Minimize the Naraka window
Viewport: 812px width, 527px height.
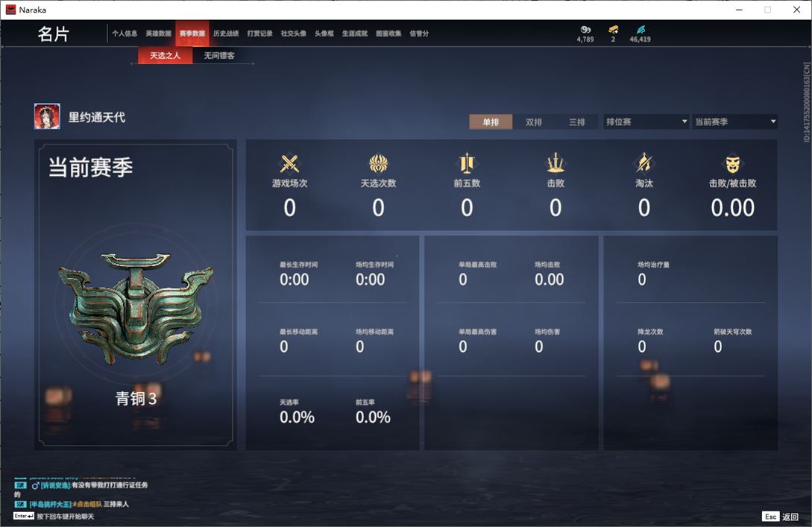[739, 10]
